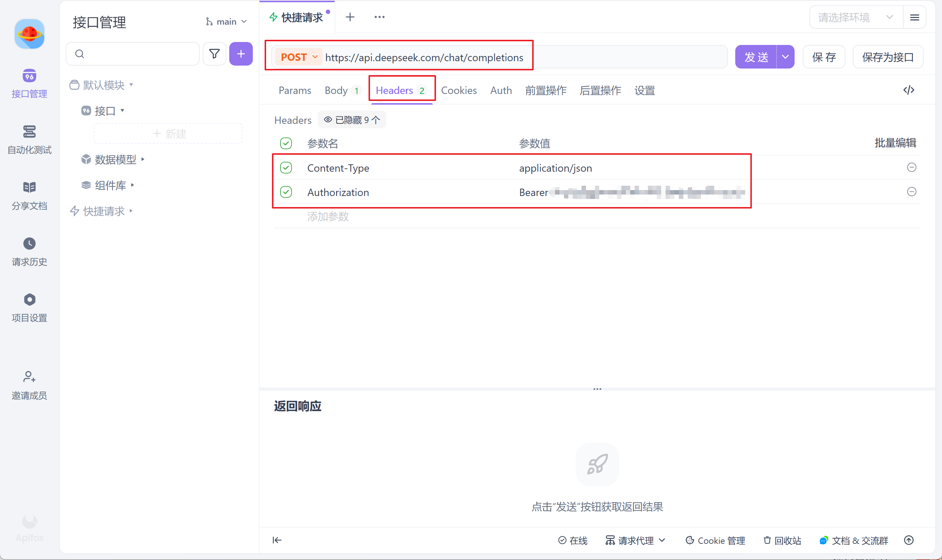Click the filter funnel icon

(x=214, y=54)
